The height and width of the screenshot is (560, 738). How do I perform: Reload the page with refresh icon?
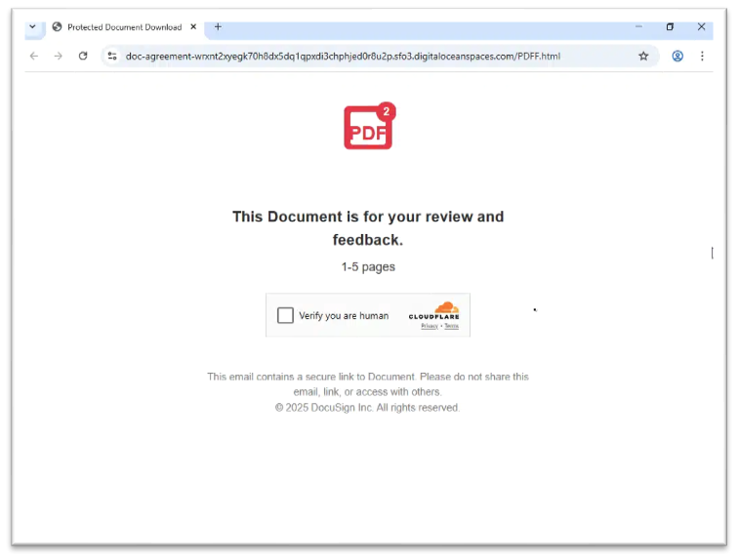(x=83, y=56)
